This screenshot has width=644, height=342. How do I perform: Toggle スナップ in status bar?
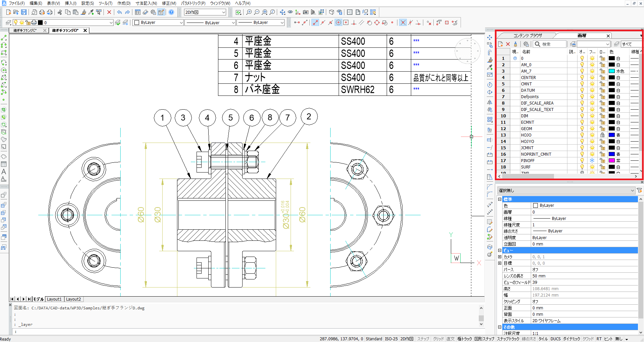[x=423, y=339]
